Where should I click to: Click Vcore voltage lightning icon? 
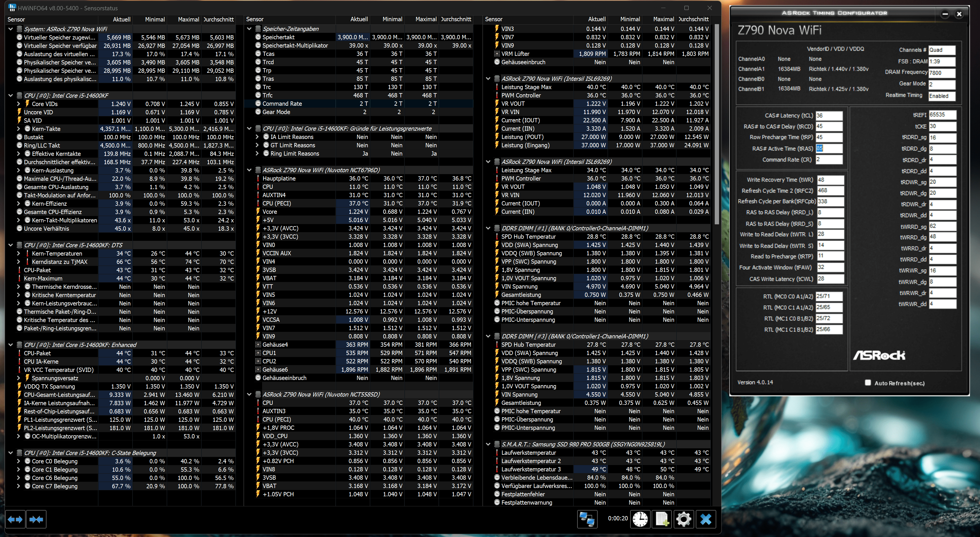258,211
